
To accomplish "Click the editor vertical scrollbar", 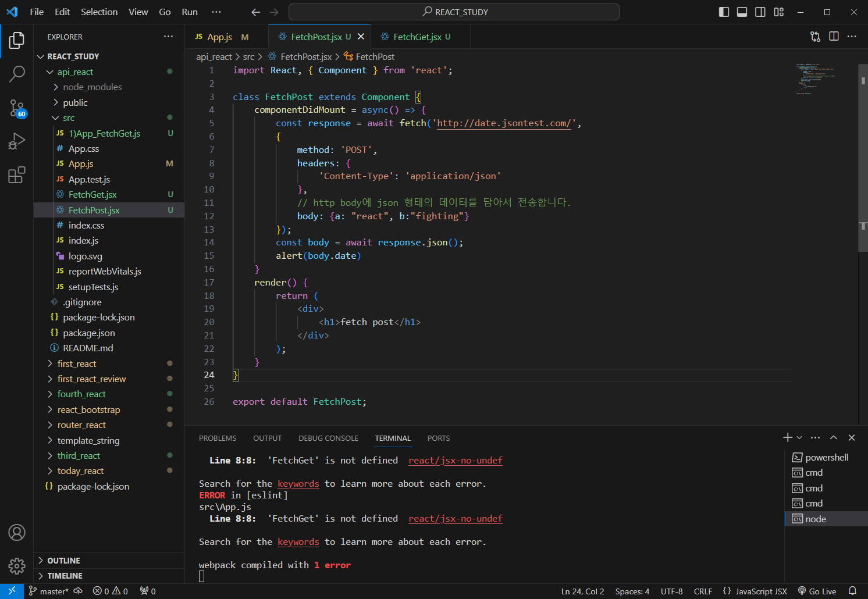I will click(x=863, y=157).
